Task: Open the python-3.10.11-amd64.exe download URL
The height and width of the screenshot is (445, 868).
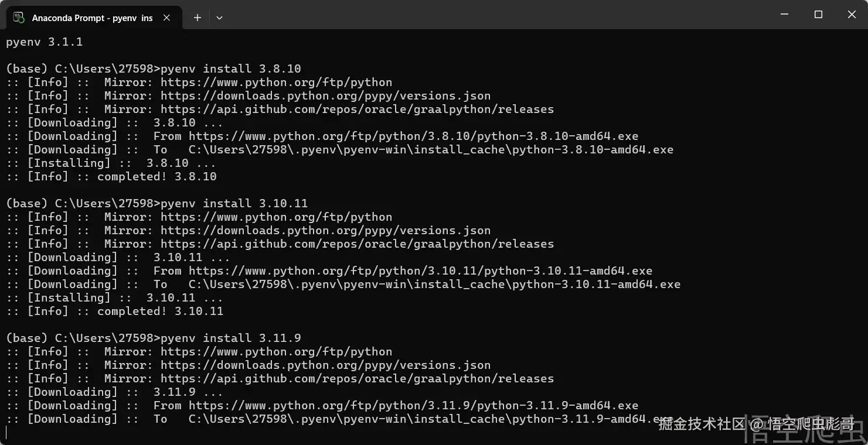Action: click(x=420, y=271)
